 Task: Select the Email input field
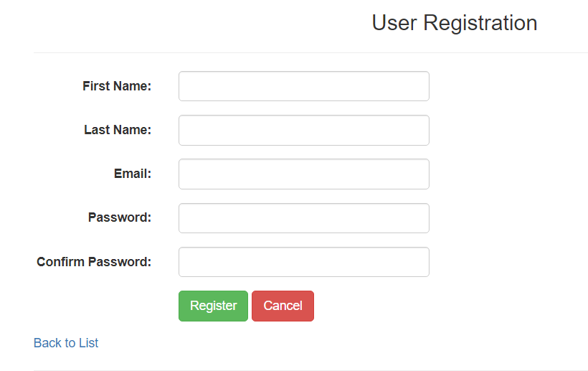click(303, 174)
